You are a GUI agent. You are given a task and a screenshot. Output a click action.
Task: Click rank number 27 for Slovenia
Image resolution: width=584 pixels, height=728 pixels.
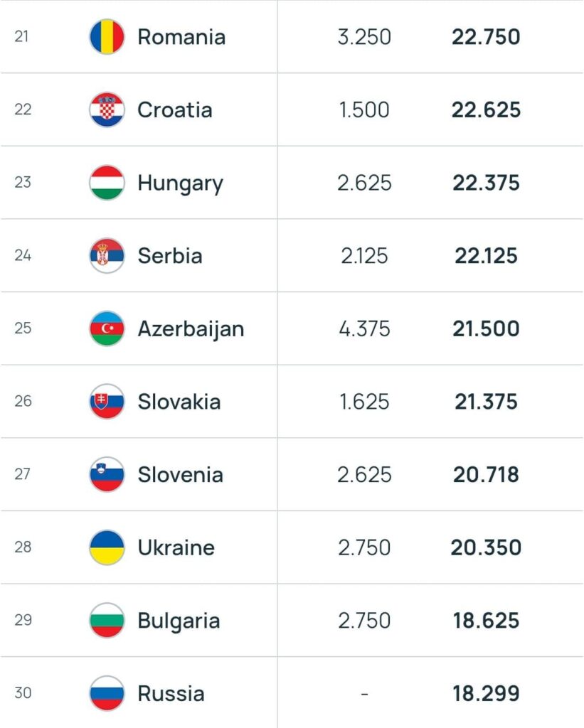23,474
